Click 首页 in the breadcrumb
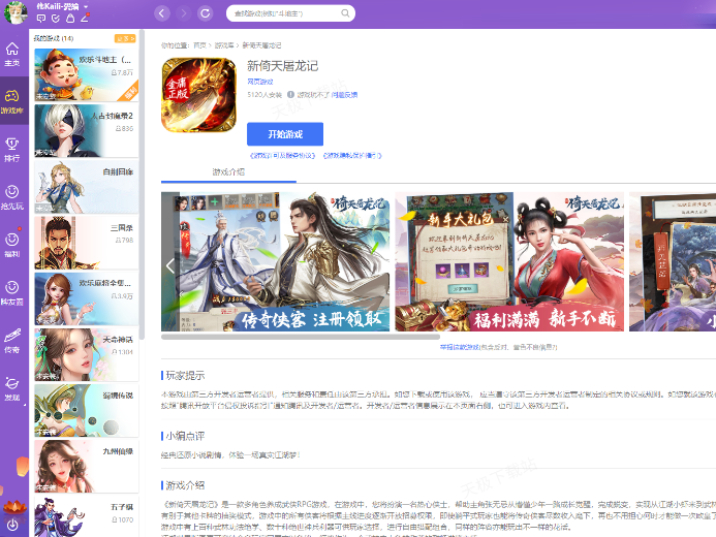Screen dimensions: 716x537 point(200,45)
